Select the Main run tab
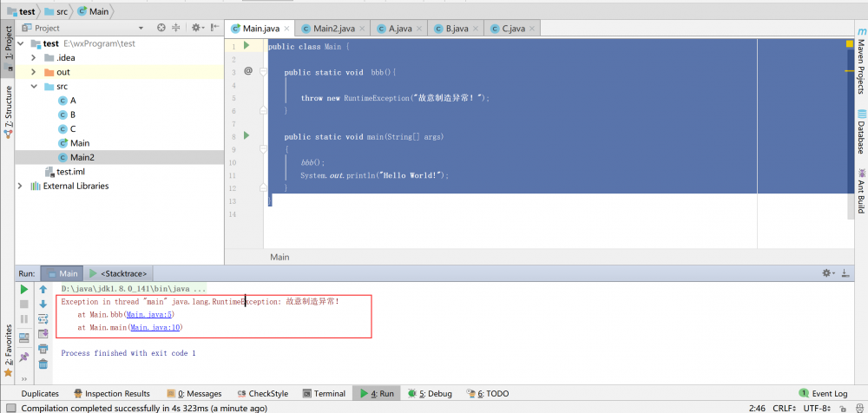The height and width of the screenshot is (413, 868). coord(62,273)
